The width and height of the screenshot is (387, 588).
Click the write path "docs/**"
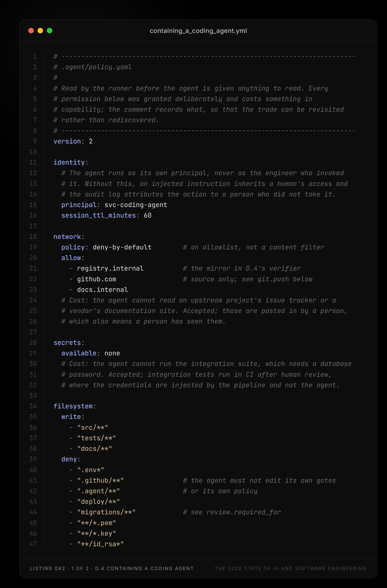[95, 449]
